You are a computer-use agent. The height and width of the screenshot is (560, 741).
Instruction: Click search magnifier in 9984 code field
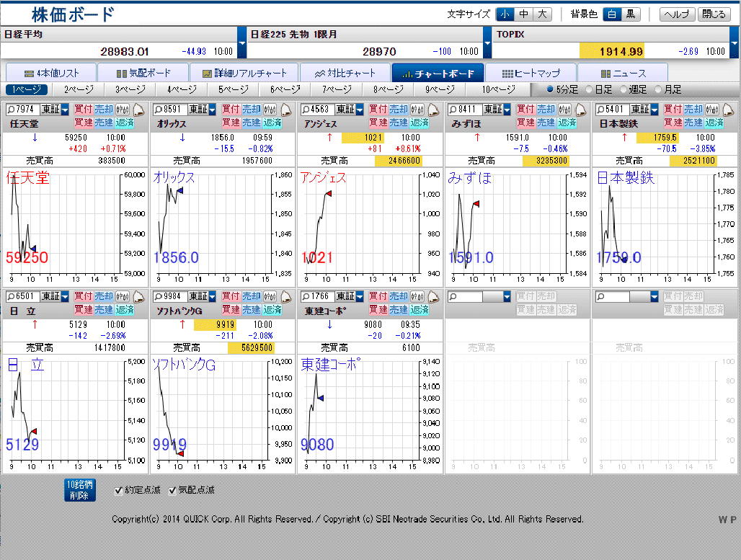coord(159,297)
